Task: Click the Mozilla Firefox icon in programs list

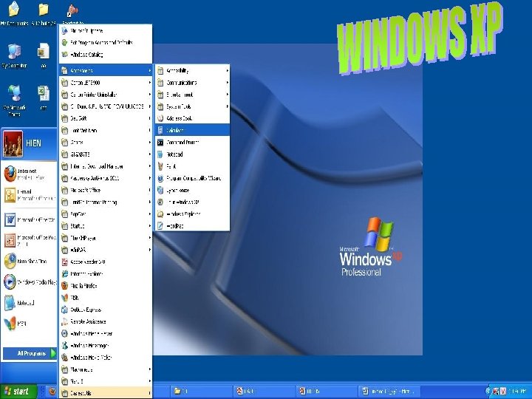Action: pyautogui.click(x=64, y=286)
